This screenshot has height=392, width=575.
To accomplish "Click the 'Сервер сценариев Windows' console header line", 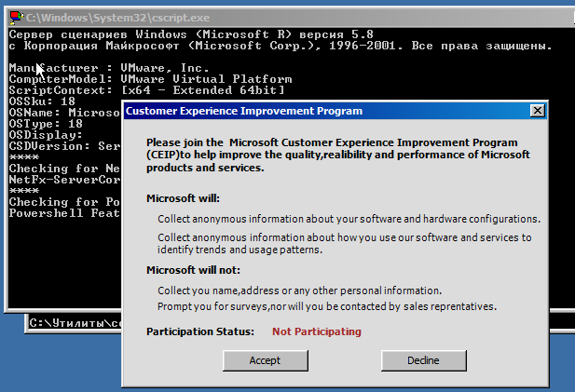I will [191, 34].
